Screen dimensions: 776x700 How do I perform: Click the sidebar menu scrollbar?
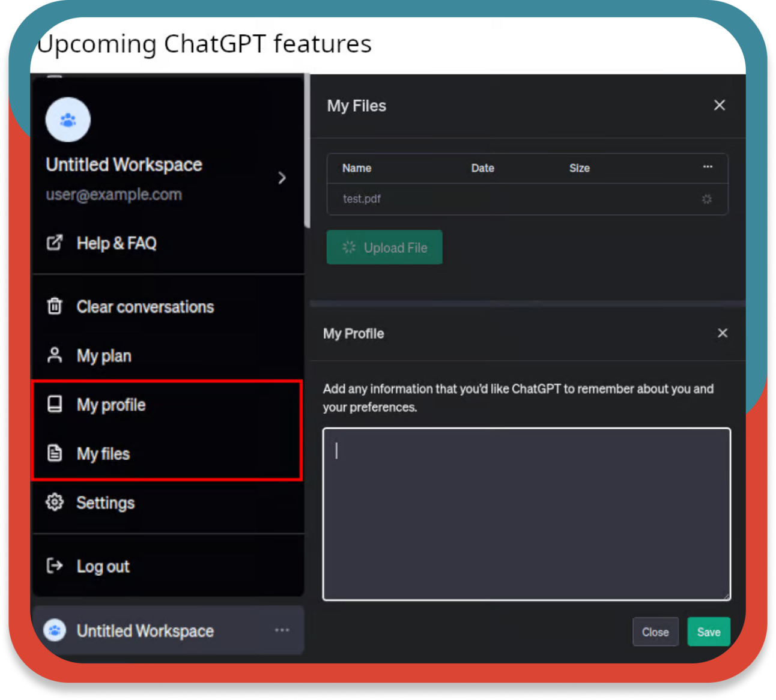pyautogui.click(x=307, y=150)
